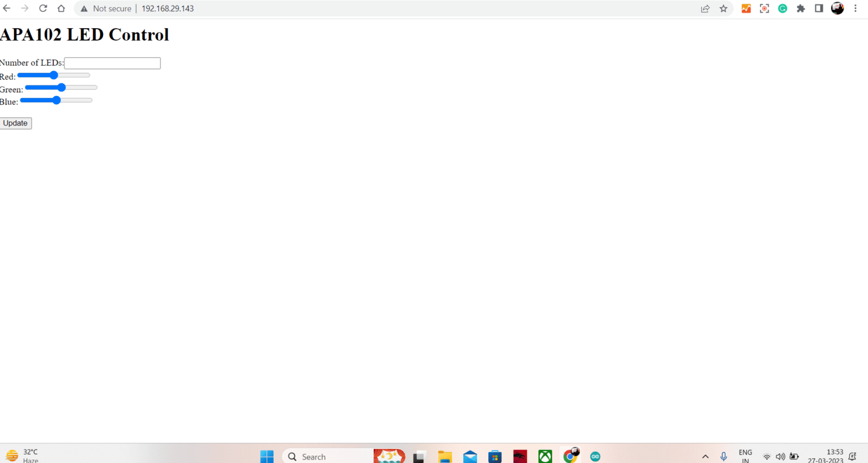
Task: Click the Windows Start button
Action: pos(267,456)
